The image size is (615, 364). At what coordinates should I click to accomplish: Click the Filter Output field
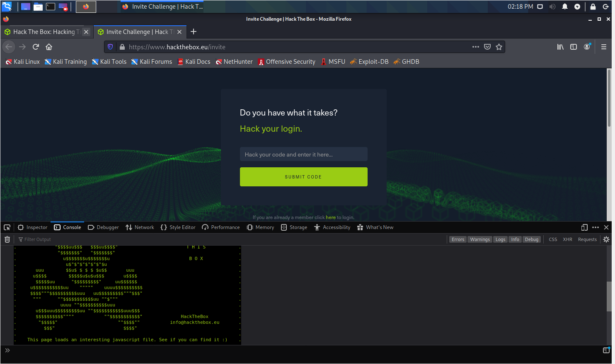click(x=232, y=239)
